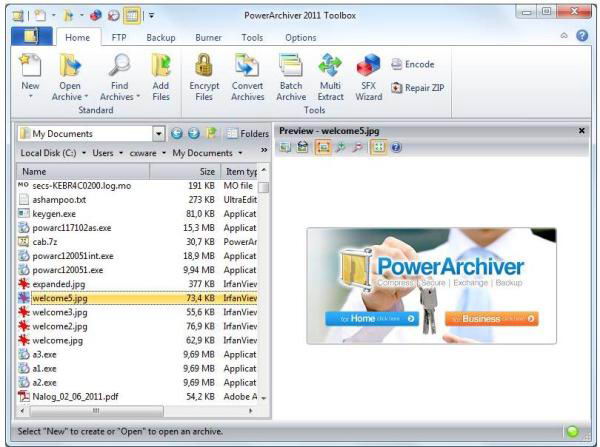Select a3.exe in the file list

pos(137,354)
